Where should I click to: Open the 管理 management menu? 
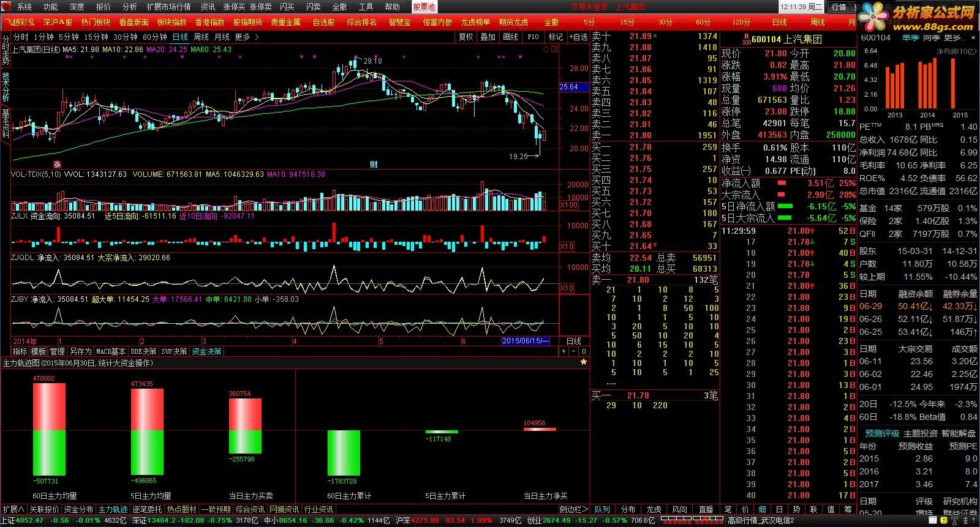click(x=58, y=351)
